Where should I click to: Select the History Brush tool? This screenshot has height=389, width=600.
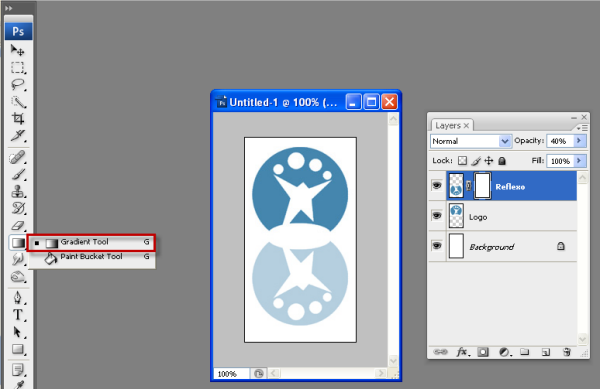(18, 208)
